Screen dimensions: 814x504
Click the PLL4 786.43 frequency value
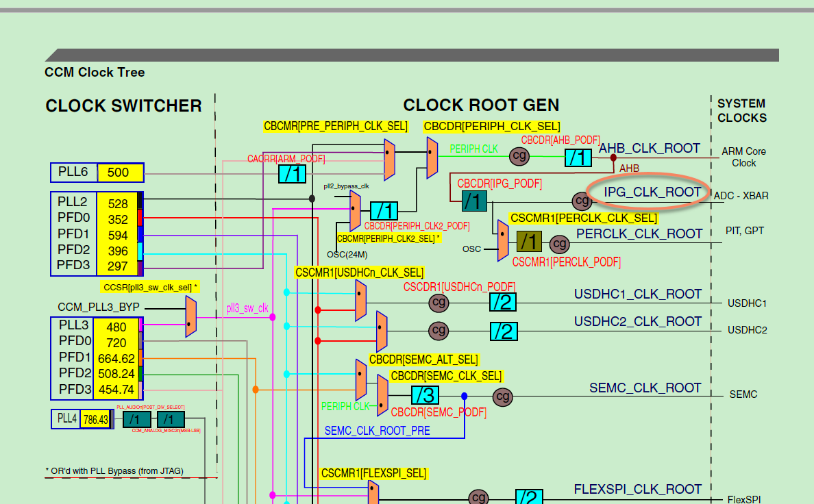96,419
